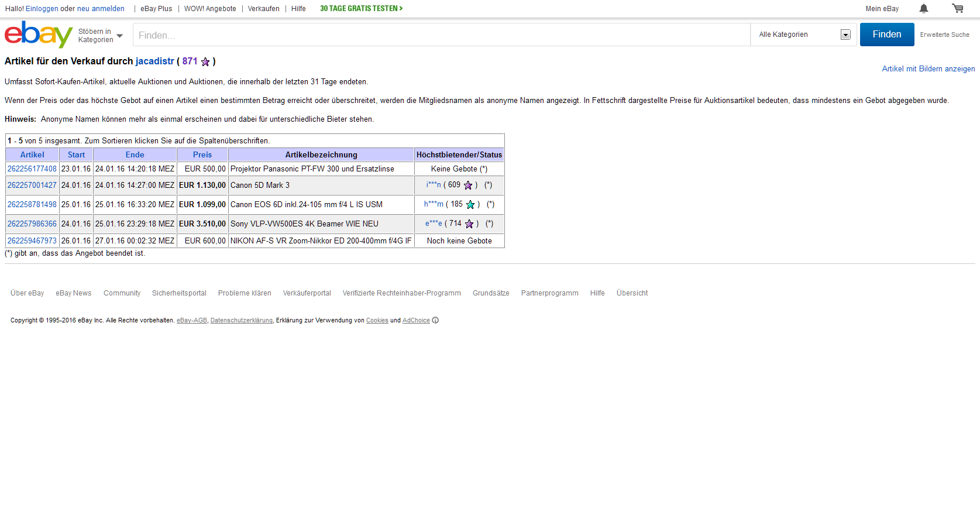
Task: Click the star icon beside feedback 609
Action: click(468, 186)
